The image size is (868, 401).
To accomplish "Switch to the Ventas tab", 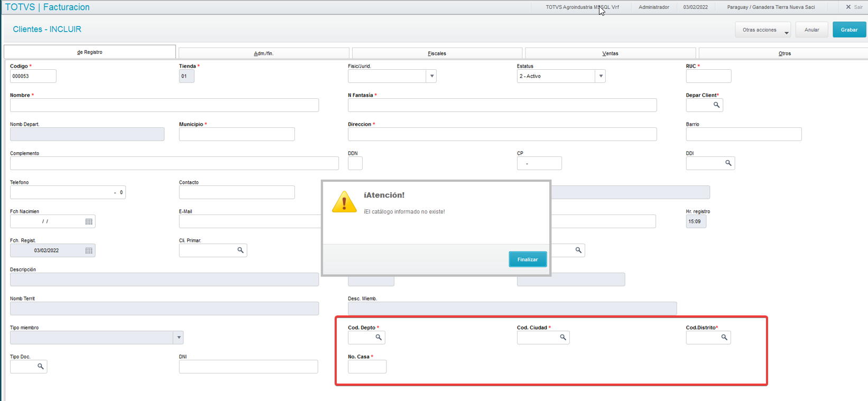I will [611, 53].
